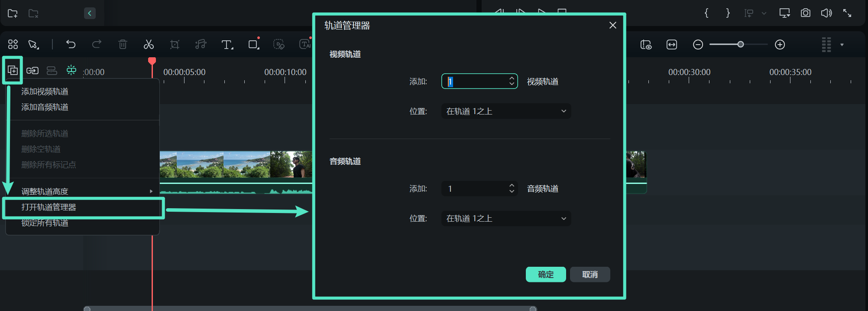Open the track manager add-track icon
The width and height of the screenshot is (868, 311).
click(x=13, y=70)
